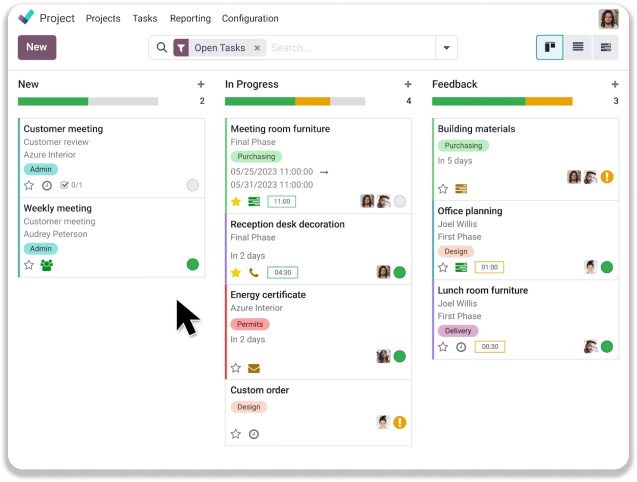Open the Reporting menu
Viewport: 637px width, 482px height.
point(190,18)
